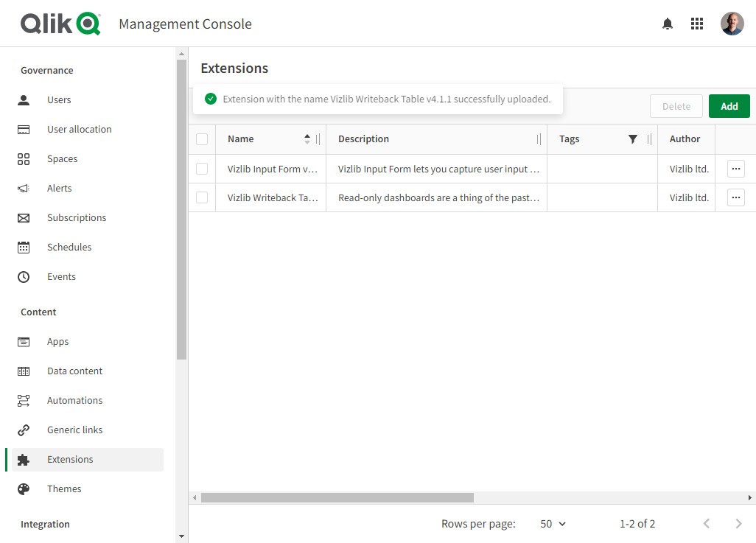The height and width of the screenshot is (543, 756).
Task: Click the table scroll left arrow
Action: (195, 497)
